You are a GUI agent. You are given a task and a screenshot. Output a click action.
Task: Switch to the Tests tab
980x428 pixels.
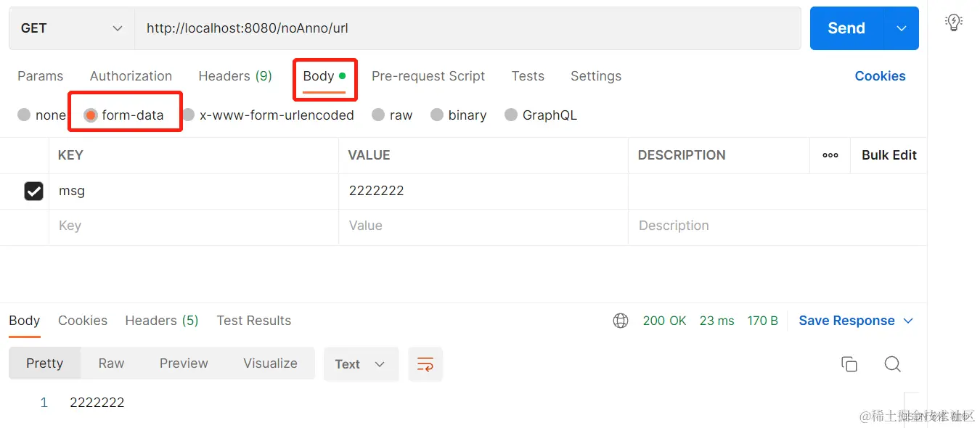[528, 76]
